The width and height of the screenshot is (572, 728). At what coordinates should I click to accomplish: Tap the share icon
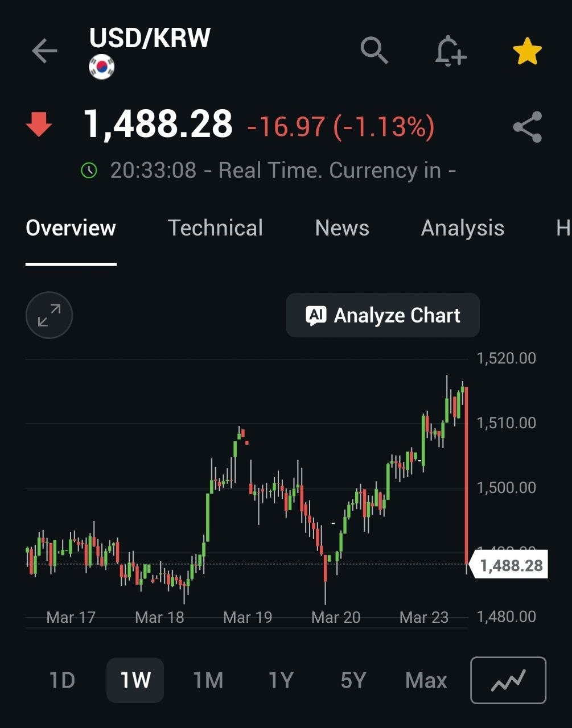pos(528,127)
